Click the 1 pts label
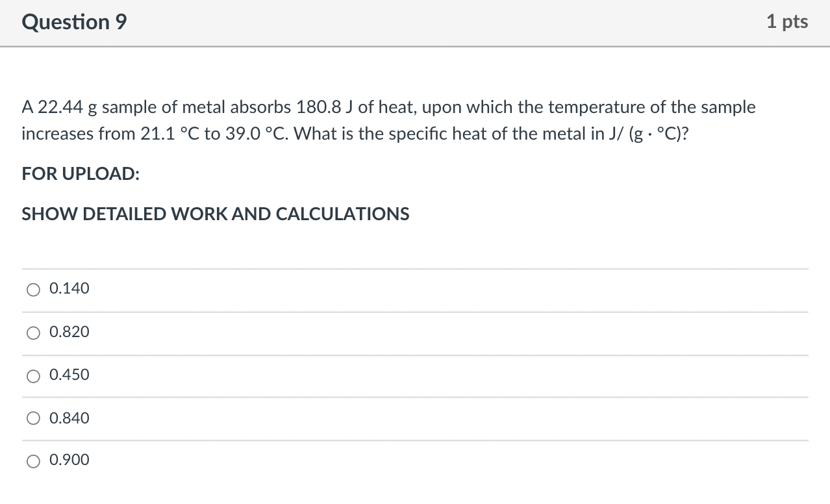Viewport: 830px width, 504px height. (x=787, y=21)
